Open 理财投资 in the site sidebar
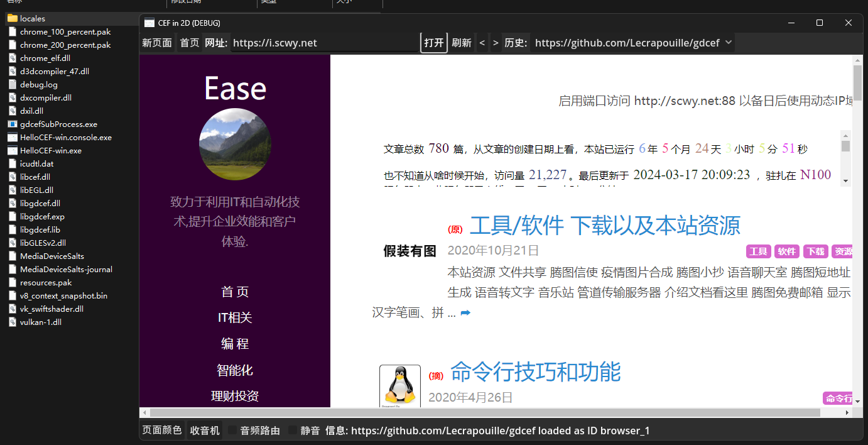This screenshot has height=445, width=868. click(x=235, y=396)
